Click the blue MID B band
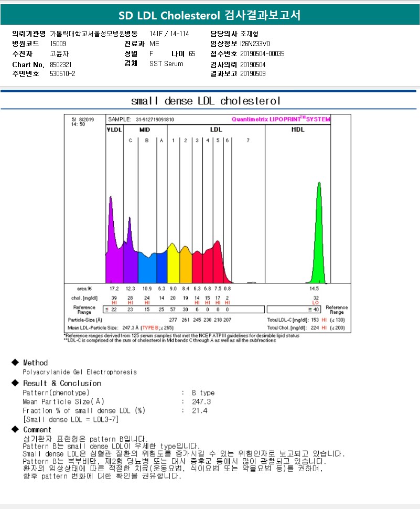The image size is (420, 509). [x=147, y=268]
